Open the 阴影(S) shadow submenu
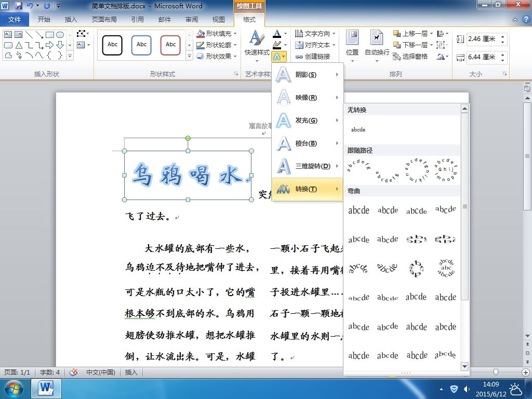The width and height of the screenshot is (532, 399). coord(308,75)
